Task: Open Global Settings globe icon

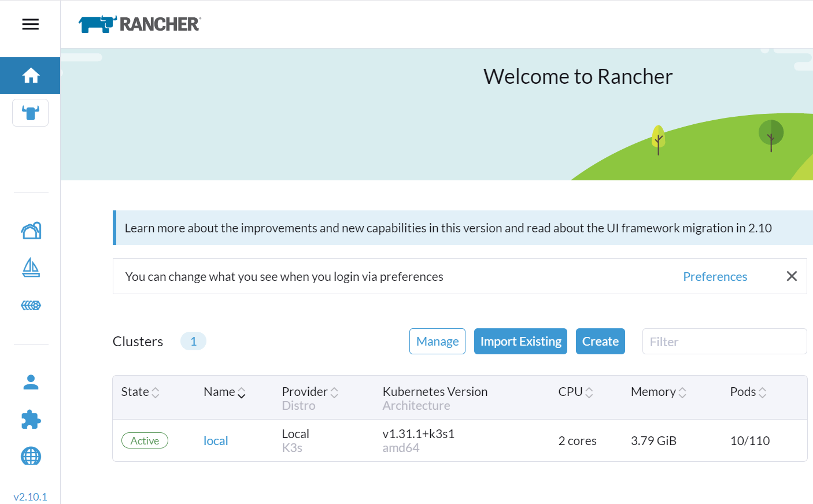Action: (x=31, y=457)
